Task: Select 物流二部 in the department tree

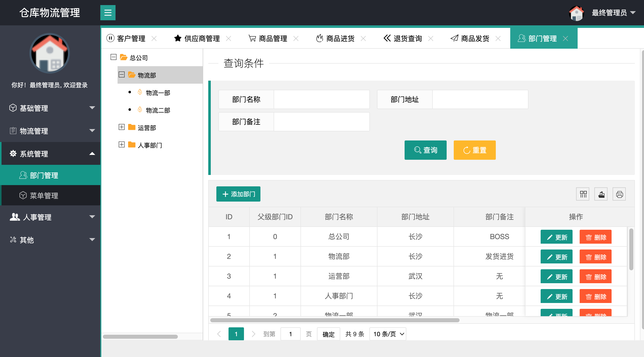Action: [158, 110]
